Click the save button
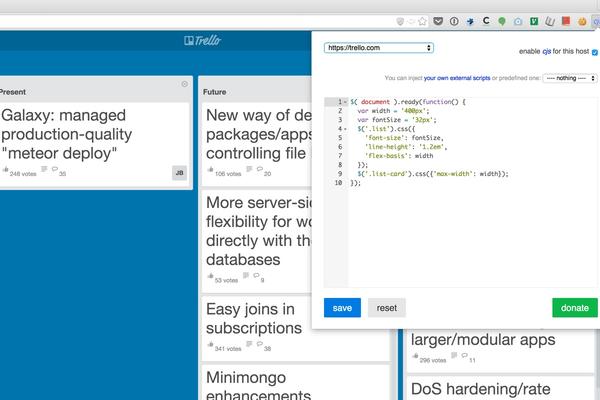 coord(342,308)
